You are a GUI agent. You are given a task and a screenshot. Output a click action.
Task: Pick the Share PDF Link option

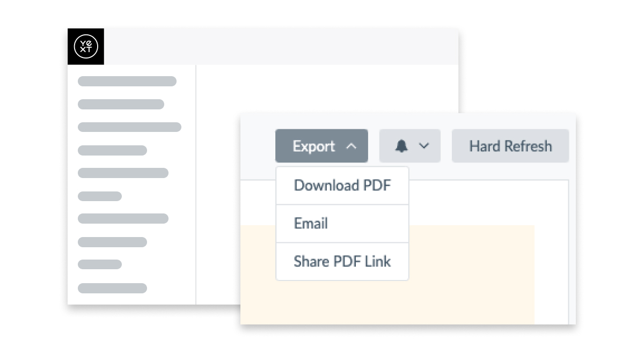(x=342, y=262)
